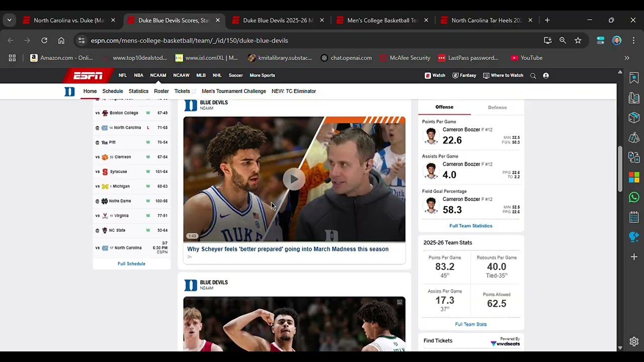Open the ESPN user account icon
The image size is (644, 362).
[546, 75]
